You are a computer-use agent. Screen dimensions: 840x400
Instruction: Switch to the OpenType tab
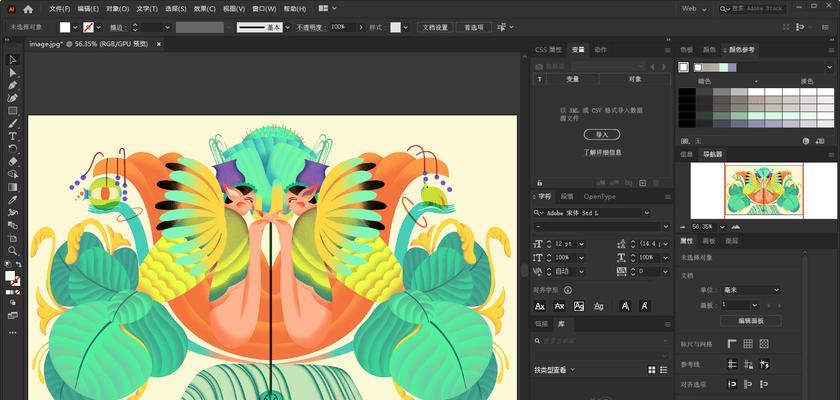pos(599,197)
